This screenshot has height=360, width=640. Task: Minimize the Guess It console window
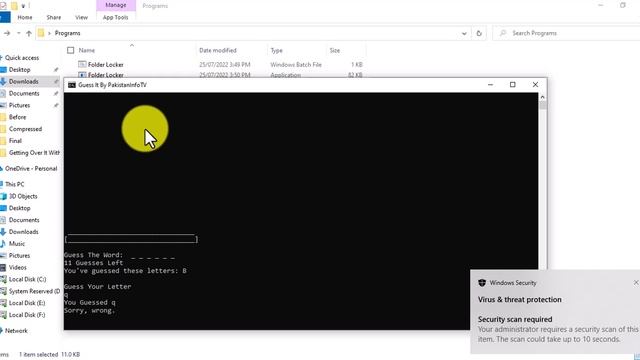point(490,84)
